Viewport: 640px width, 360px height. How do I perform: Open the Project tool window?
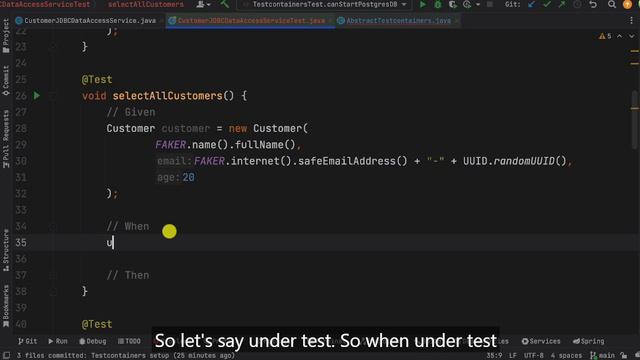[6, 36]
